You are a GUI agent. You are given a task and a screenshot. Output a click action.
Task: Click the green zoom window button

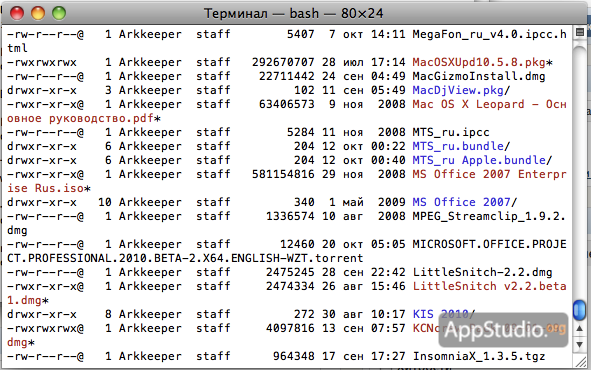(59, 13)
